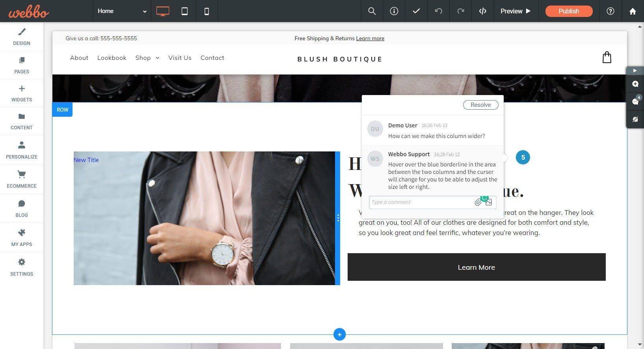The height and width of the screenshot is (349, 644).
Task: Click the Webbo Support avatar WS
Action: tap(375, 159)
